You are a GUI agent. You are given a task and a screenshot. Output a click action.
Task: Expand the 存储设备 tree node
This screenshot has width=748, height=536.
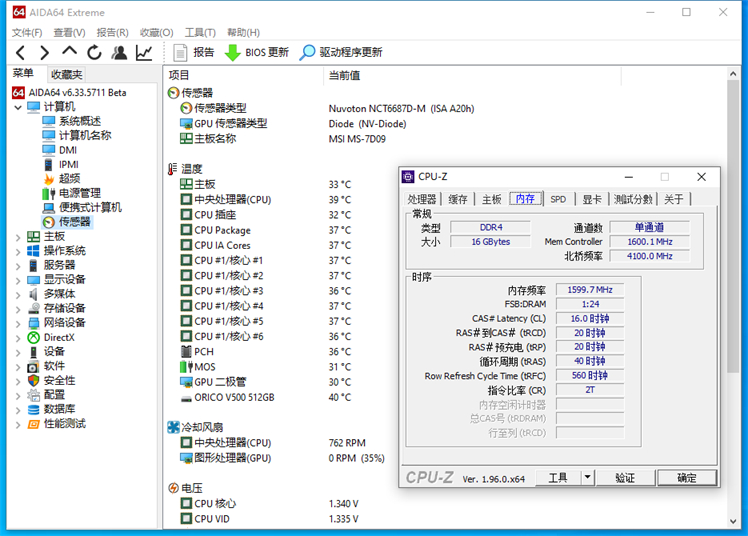(18, 309)
